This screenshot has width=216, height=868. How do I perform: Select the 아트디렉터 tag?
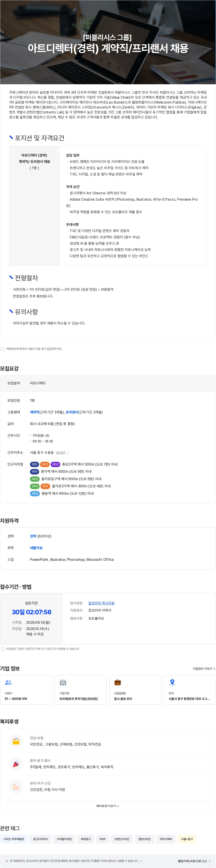(166, 839)
